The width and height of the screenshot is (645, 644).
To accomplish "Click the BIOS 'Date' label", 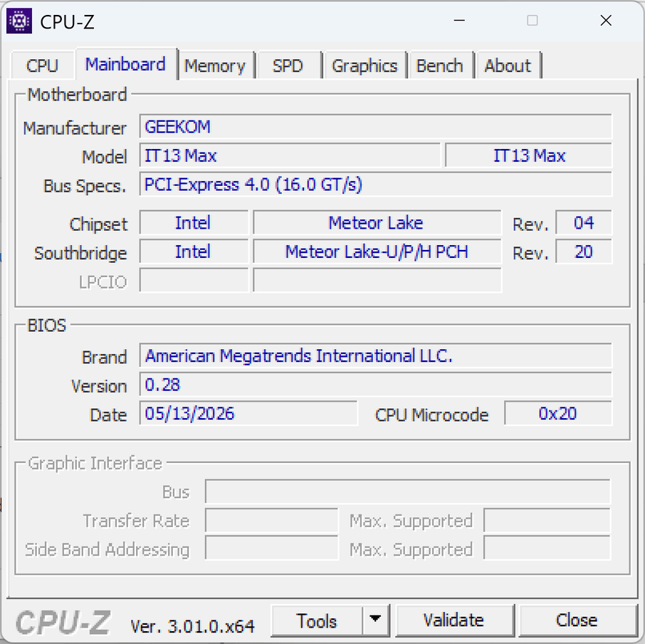I will coord(108,415).
